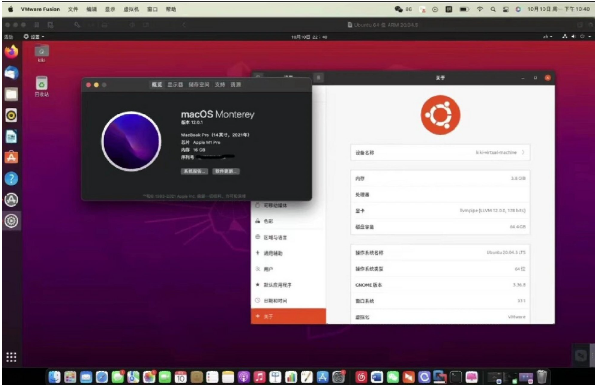Switch to 资源 tab in About This Mac
The image size is (596, 387).
236,84
